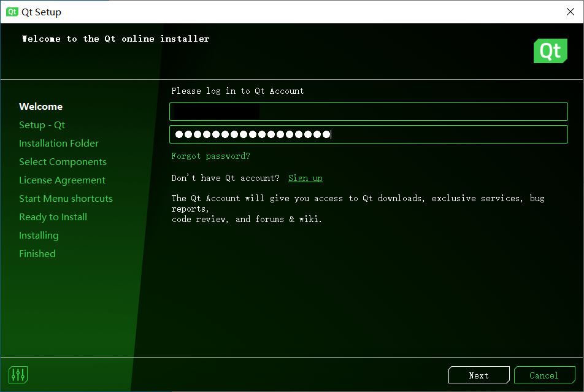Go to Installation Folder step
The height and width of the screenshot is (392, 584).
pyautogui.click(x=59, y=143)
